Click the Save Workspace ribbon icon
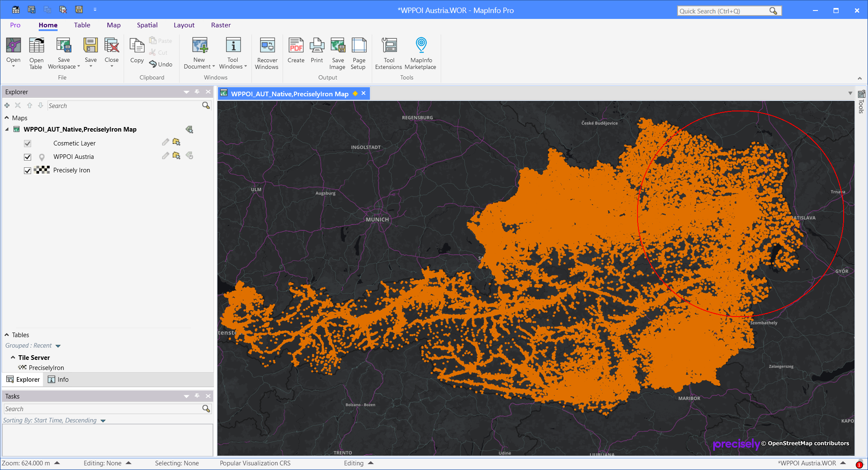The image size is (868, 470). point(64,45)
